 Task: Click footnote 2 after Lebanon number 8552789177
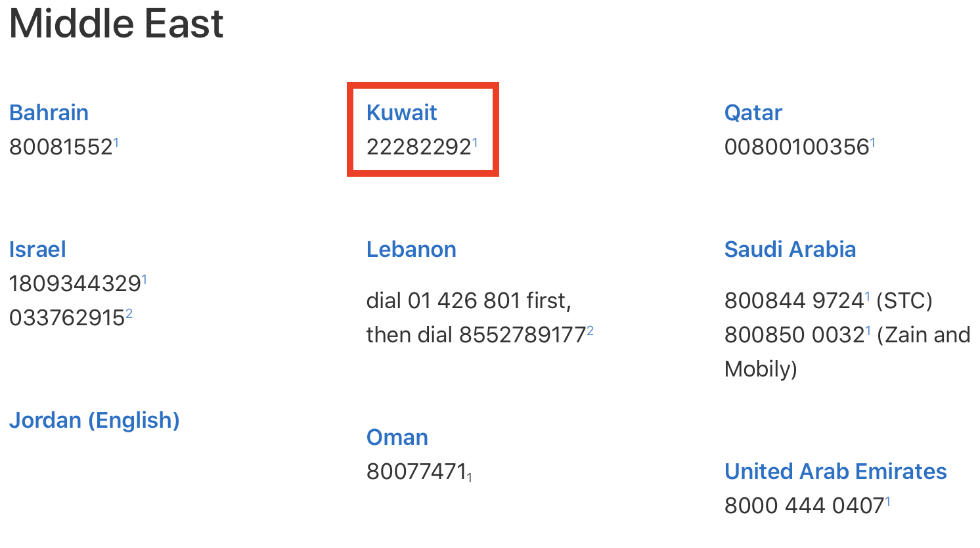(x=590, y=331)
